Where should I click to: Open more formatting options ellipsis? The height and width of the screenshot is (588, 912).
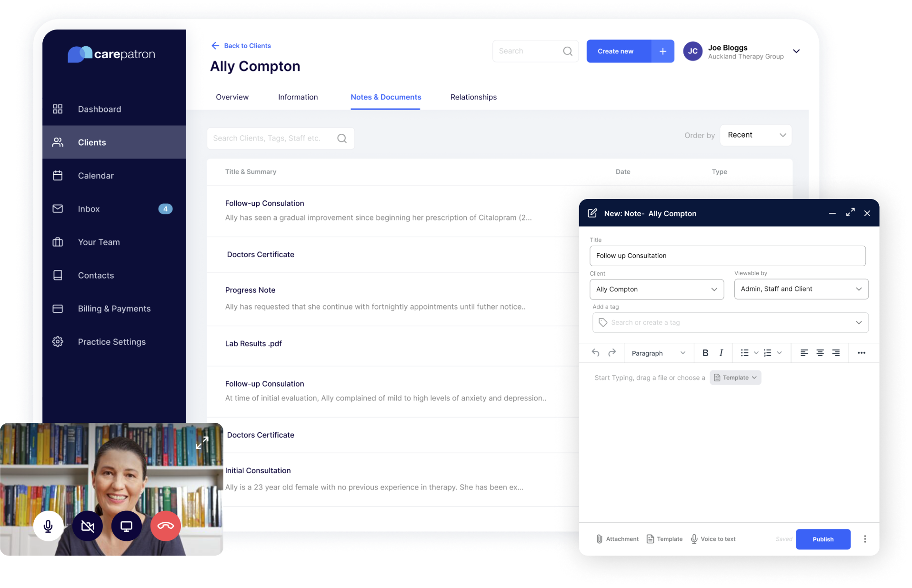coord(862,353)
